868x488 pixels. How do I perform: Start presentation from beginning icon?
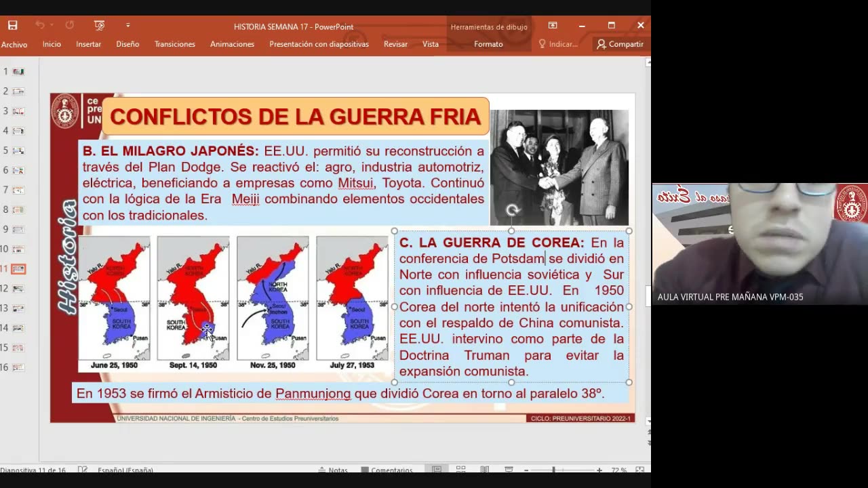[99, 25]
